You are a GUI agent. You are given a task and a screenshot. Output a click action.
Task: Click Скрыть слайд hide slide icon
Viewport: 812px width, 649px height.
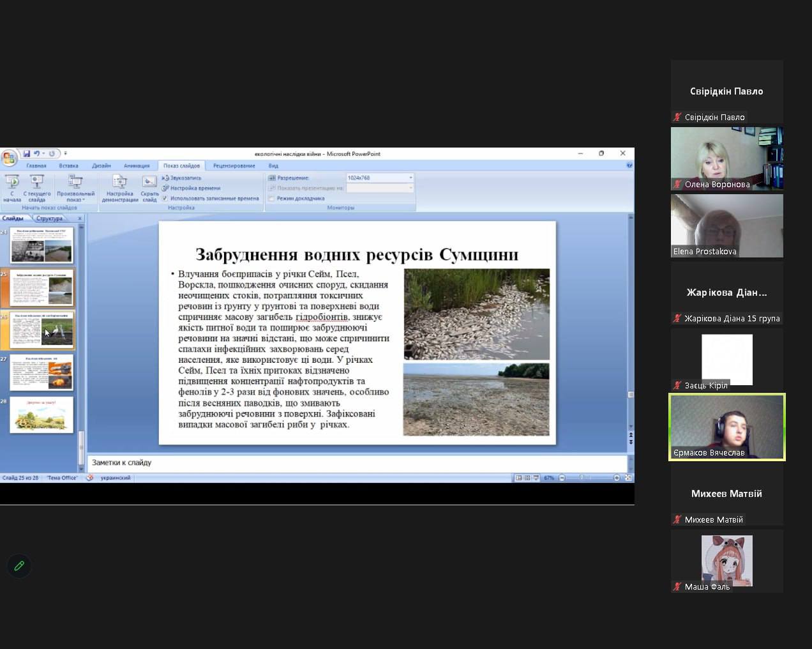(149, 181)
